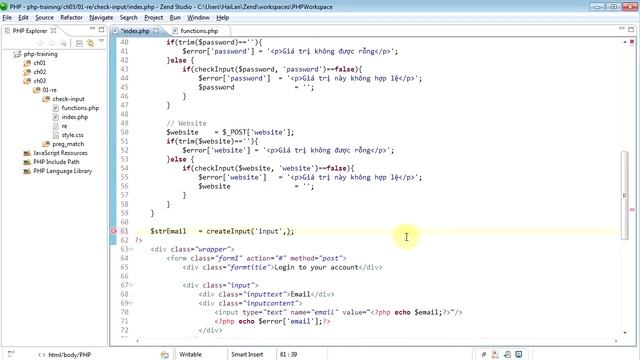640x360 pixels.
Task: Open the Window menu
Action: click(198, 18)
